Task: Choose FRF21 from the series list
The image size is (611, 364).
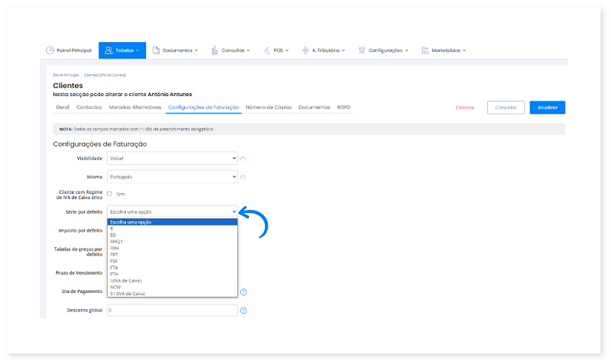Action: [118, 241]
